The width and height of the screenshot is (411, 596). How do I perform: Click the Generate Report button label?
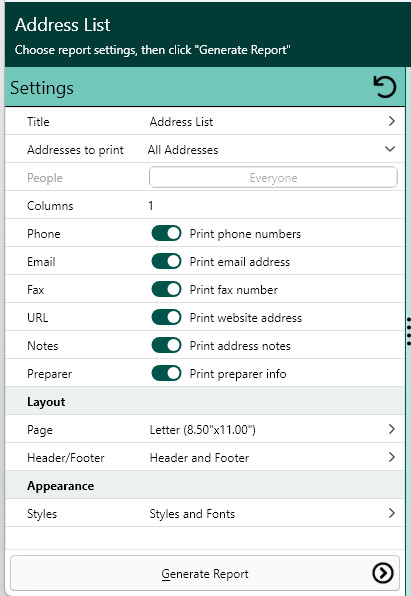pyautogui.click(x=205, y=574)
